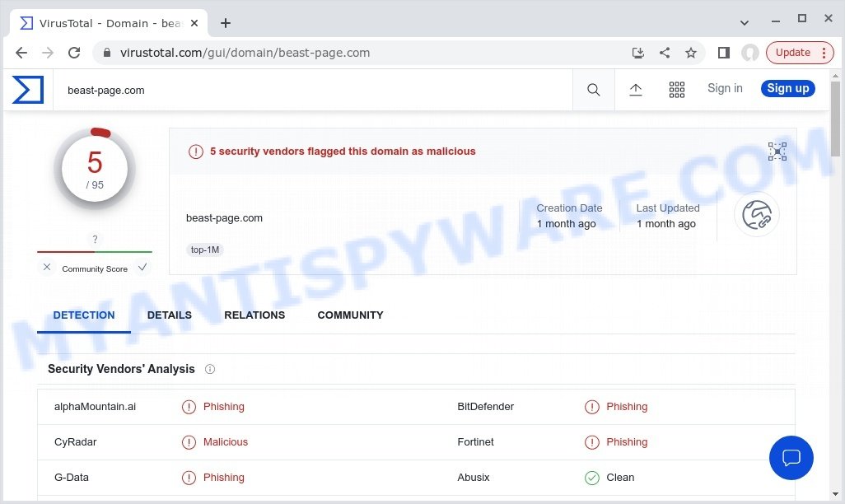845x504 pixels.
Task: Share this page via the share icon
Action: click(665, 53)
